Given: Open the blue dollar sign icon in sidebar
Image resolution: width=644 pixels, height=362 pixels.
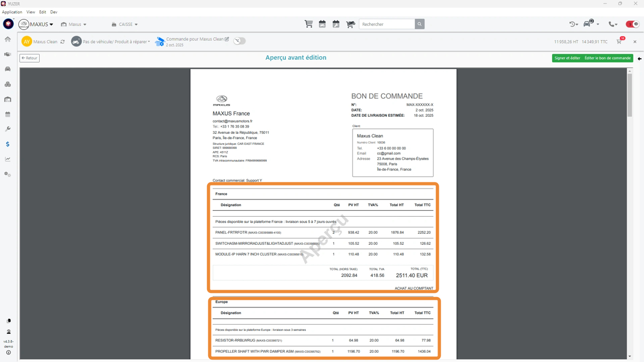Looking at the screenshot, I should click(x=7, y=144).
